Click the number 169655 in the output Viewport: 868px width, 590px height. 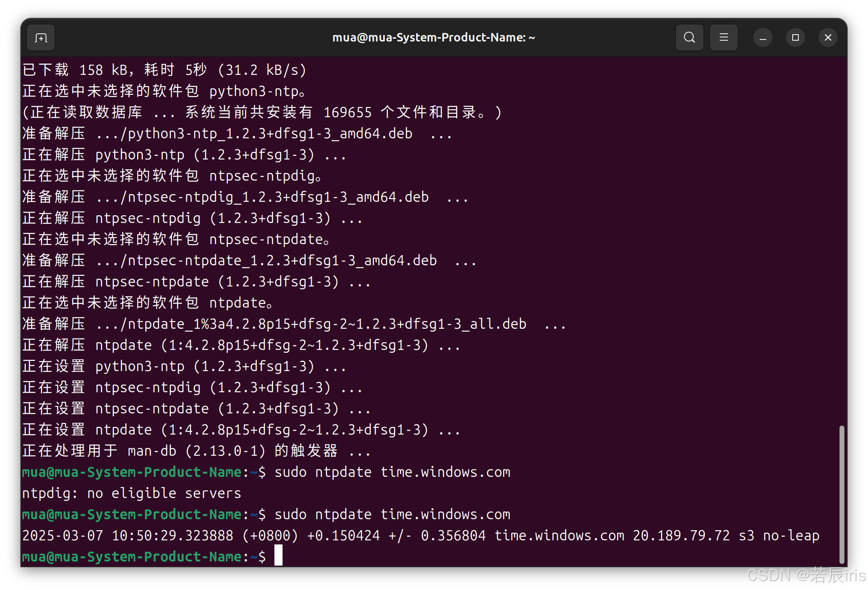[347, 112]
